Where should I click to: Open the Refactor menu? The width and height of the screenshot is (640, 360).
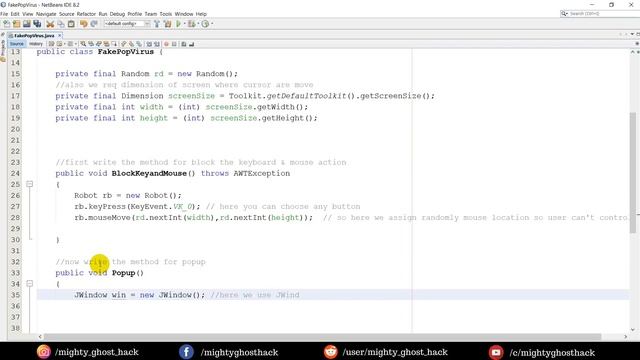86,14
